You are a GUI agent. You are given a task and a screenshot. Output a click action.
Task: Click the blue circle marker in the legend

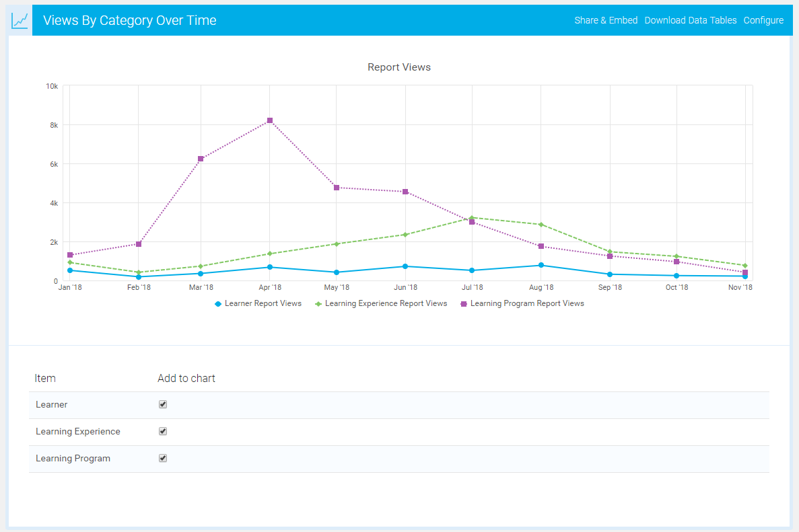coord(218,303)
